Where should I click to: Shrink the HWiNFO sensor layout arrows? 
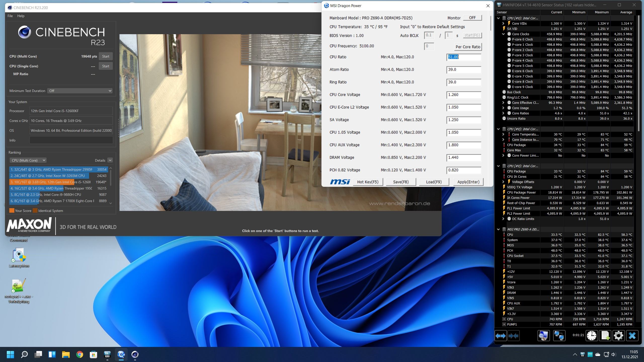513,336
